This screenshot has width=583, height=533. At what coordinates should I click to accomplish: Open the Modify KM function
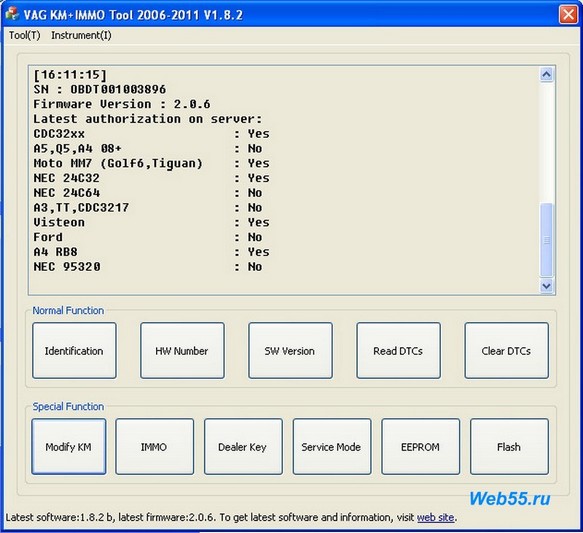[x=69, y=446]
